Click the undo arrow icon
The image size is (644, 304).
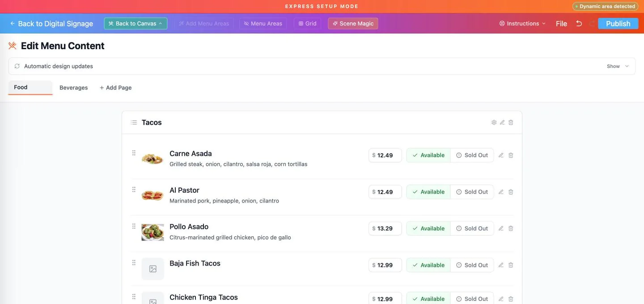coord(579,24)
